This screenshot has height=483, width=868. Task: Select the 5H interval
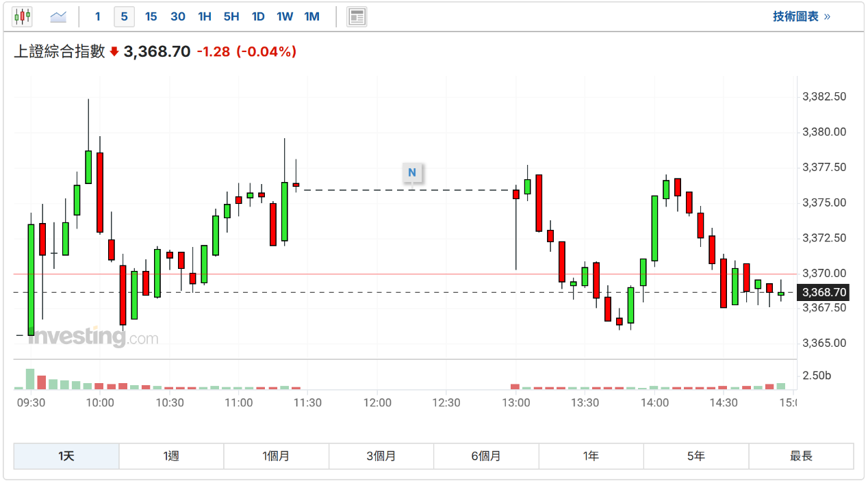[x=231, y=16]
